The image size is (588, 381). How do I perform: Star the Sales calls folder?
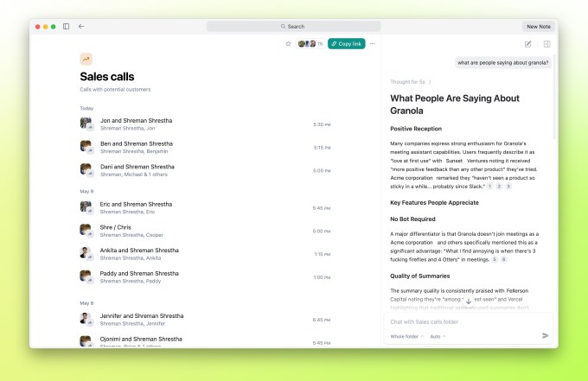pyautogui.click(x=288, y=44)
